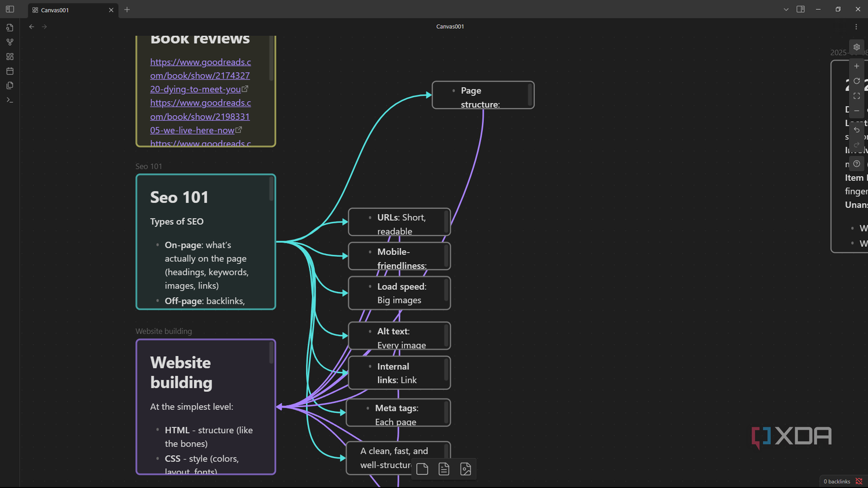Click the 'Types of SEO' text
This screenshot has width=868, height=488.
pyautogui.click(x=176, y=221)
